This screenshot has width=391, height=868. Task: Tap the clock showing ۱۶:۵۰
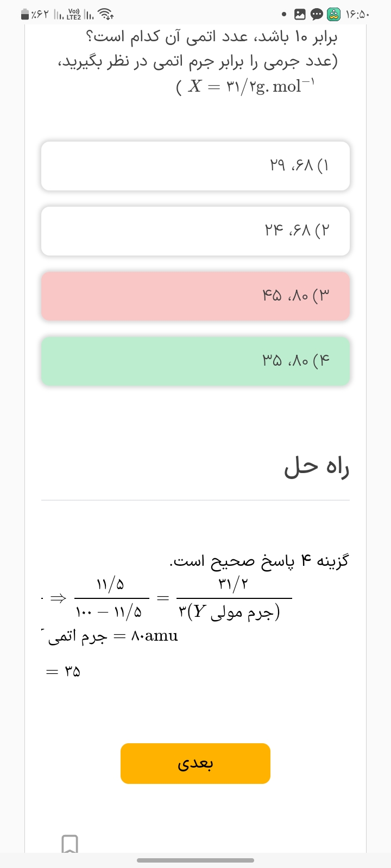[x=357, y=15]
